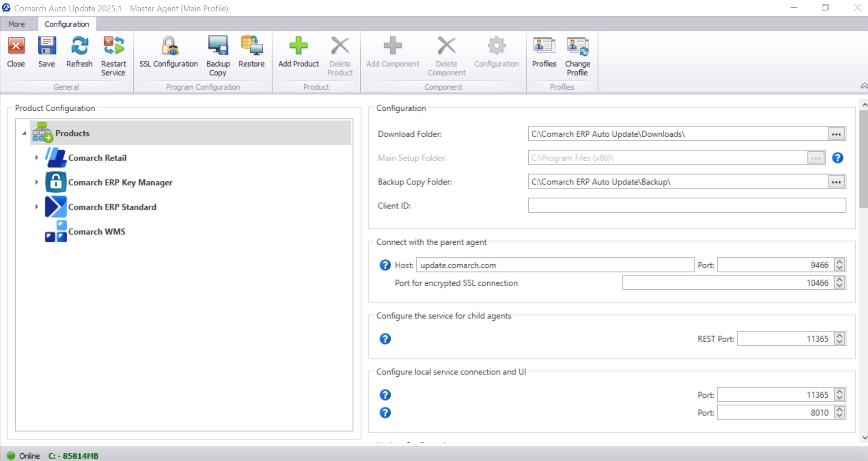The image size is (868, 461).
Task: Increase REST Port stepper value
Action: point(840,336)
